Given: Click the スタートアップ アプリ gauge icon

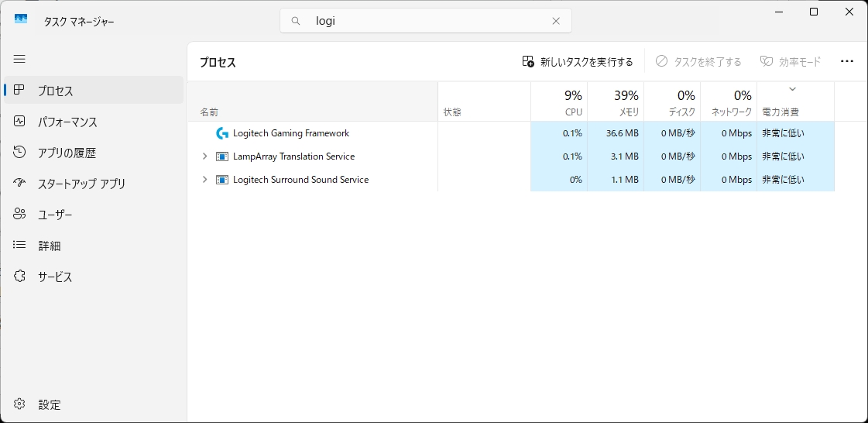Looking at the screenshot, I should (19, 183).
